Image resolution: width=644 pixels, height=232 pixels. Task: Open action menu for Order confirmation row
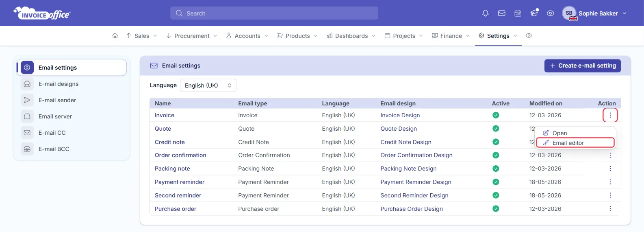point(610,155)
